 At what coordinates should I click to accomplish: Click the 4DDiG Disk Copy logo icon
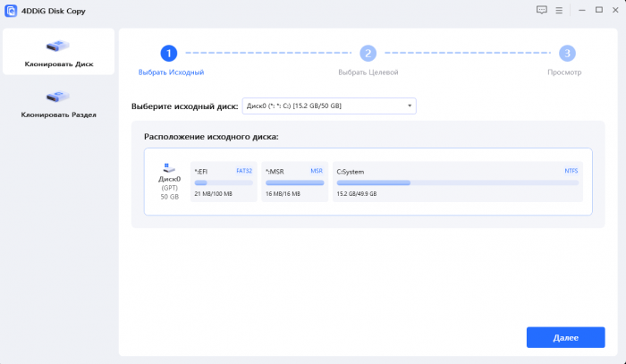click(10, 10)
